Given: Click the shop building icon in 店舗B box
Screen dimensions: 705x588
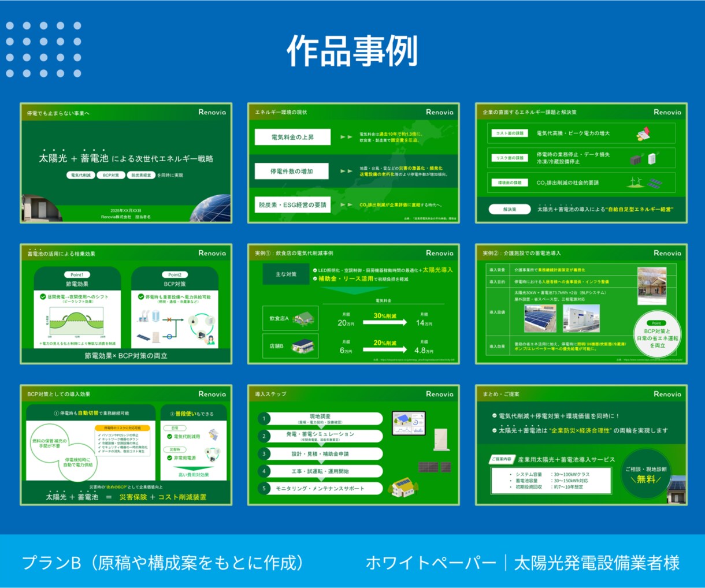Looking at the screenshot, I should coord(303,346).
